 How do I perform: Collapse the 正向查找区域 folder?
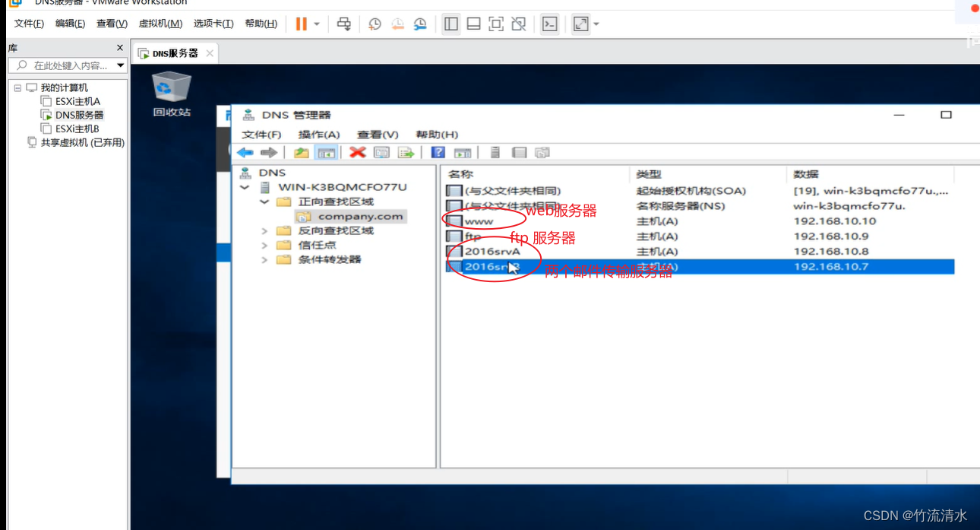pos(264,202)
